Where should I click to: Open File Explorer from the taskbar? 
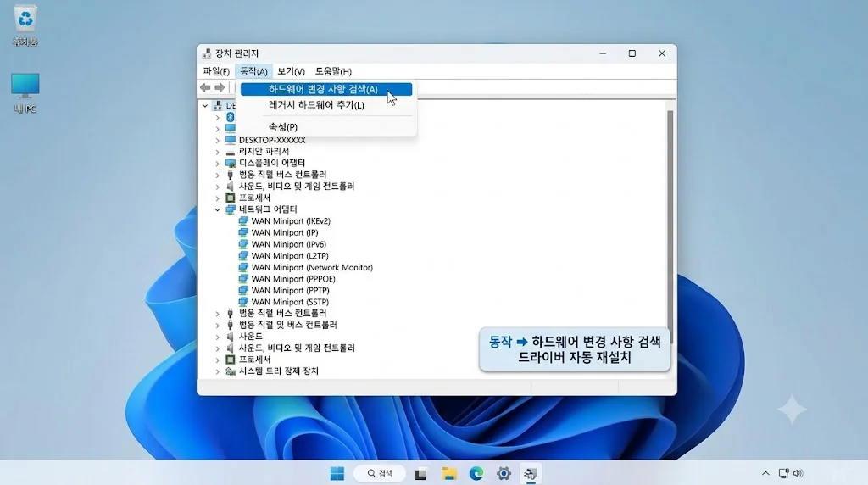[x=449, y=474]
